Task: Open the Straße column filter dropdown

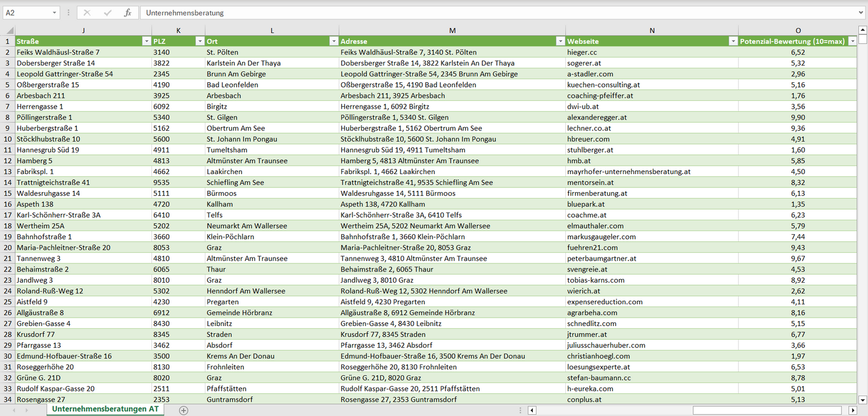Action: [146, 41]
